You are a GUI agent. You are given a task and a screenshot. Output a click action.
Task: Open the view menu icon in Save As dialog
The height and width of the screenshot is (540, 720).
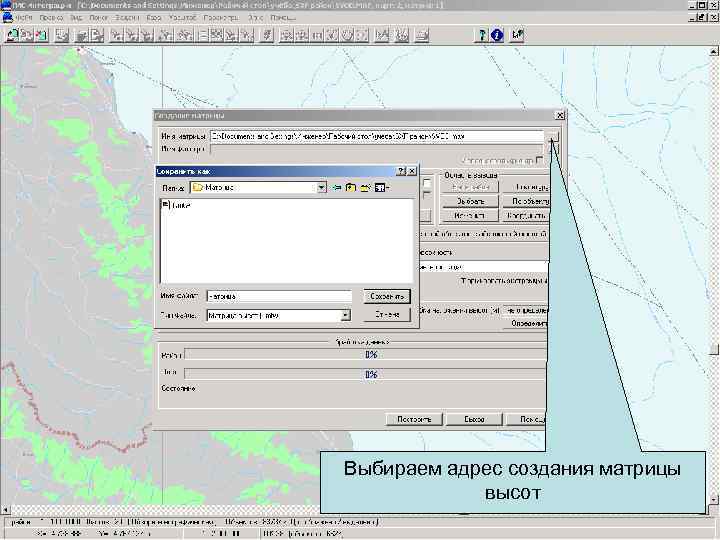[x=382, y=188]
